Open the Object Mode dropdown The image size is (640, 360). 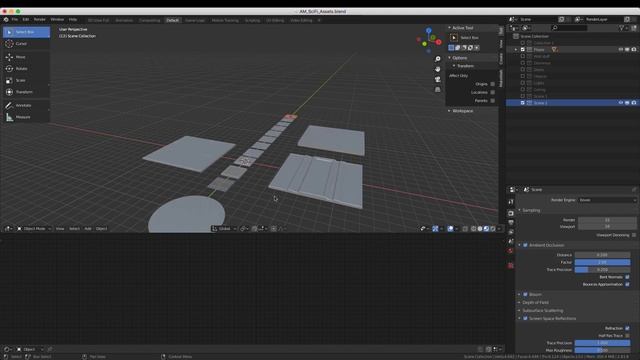pyautogui.click(x=34, y=229)
